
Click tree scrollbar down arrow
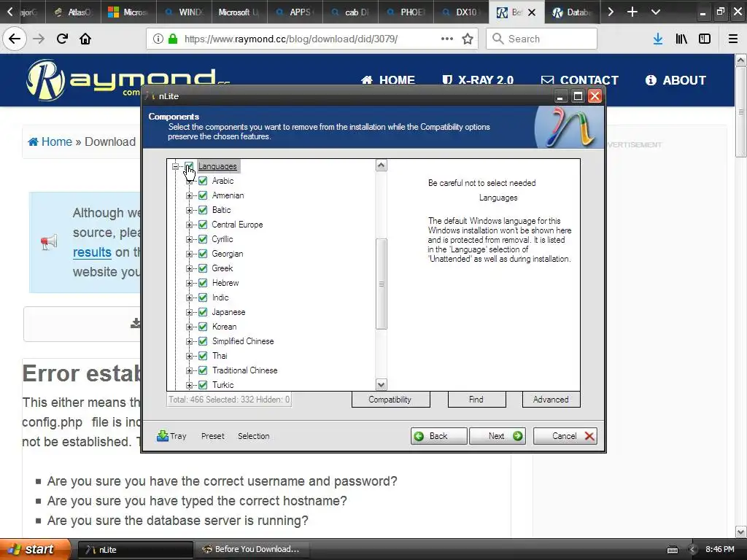pos(381,384)
